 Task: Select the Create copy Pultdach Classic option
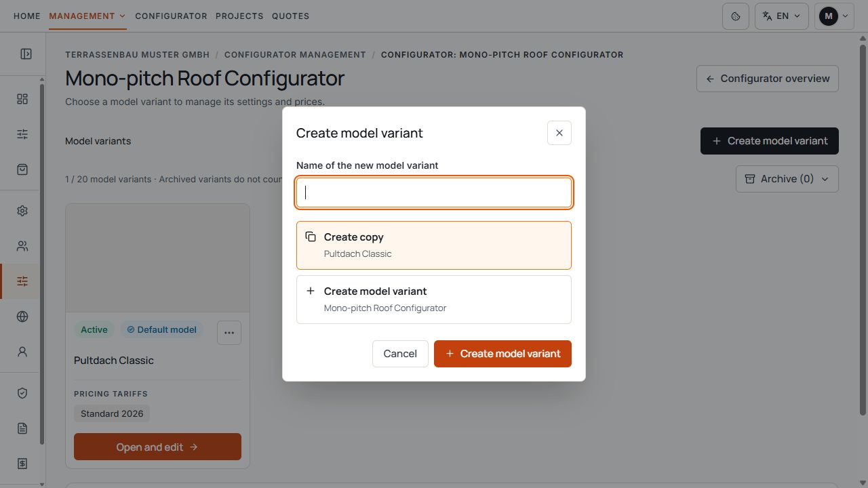pyautogui.click(x=434, y=245)
